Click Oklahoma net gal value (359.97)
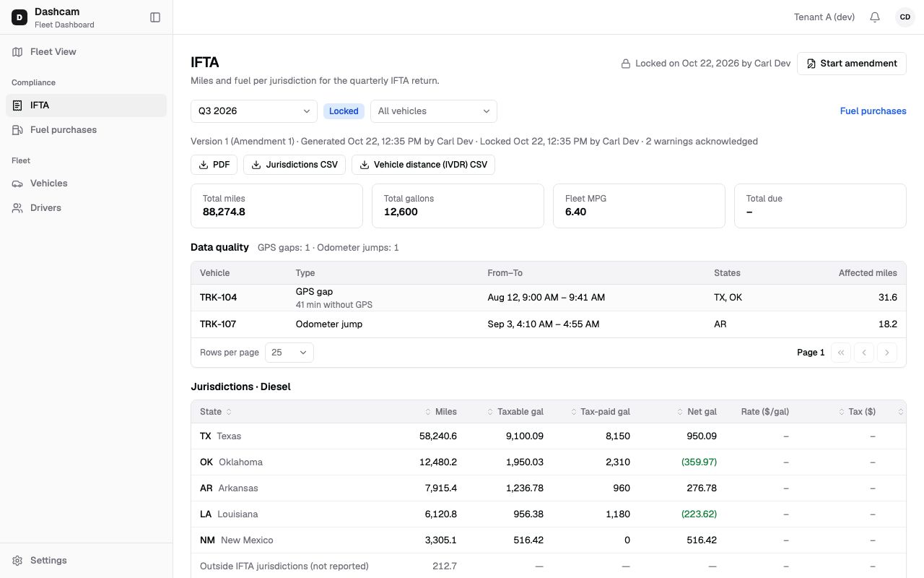Screen dimensions: 924x578 [699, 462]
